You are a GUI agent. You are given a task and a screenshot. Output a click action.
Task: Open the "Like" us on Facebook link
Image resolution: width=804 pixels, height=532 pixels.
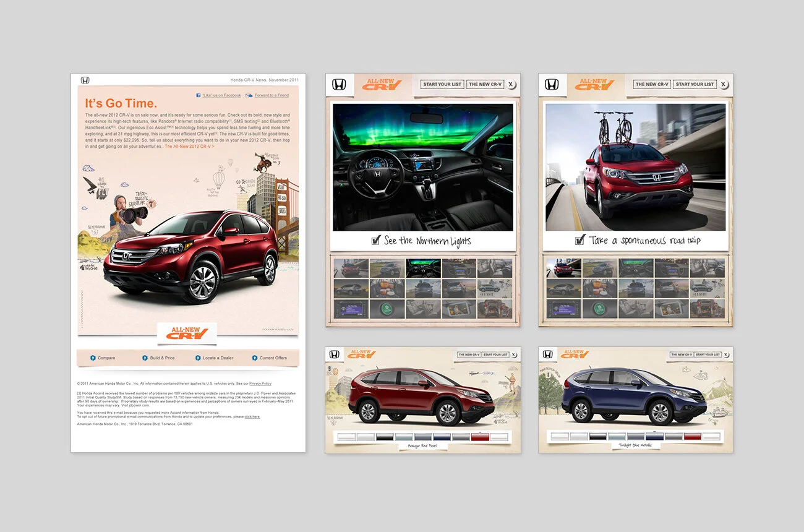[x=222, y=95]
